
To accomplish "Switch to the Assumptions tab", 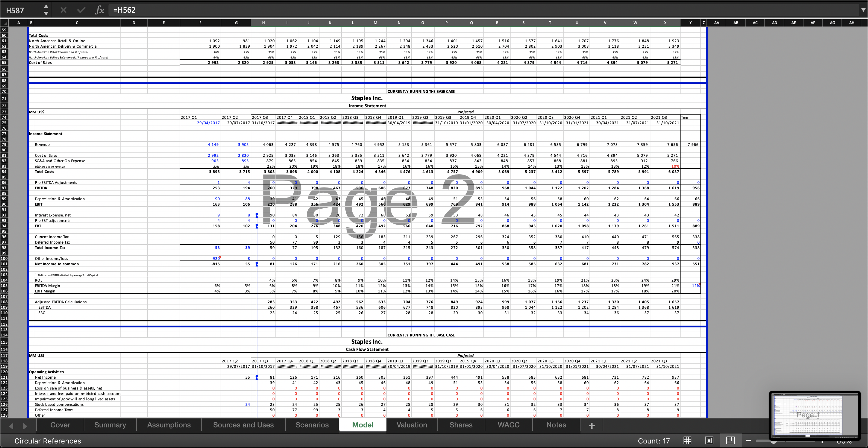I will (x=169, y=425).
